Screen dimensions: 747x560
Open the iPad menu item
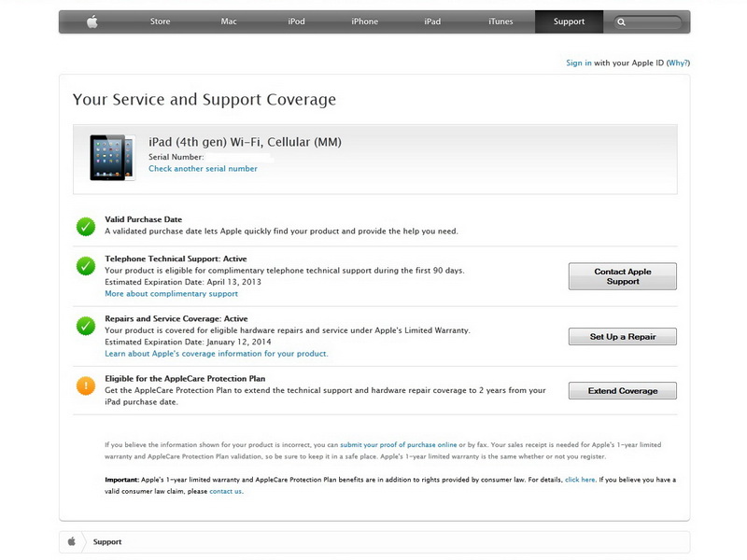click(432, 21)
